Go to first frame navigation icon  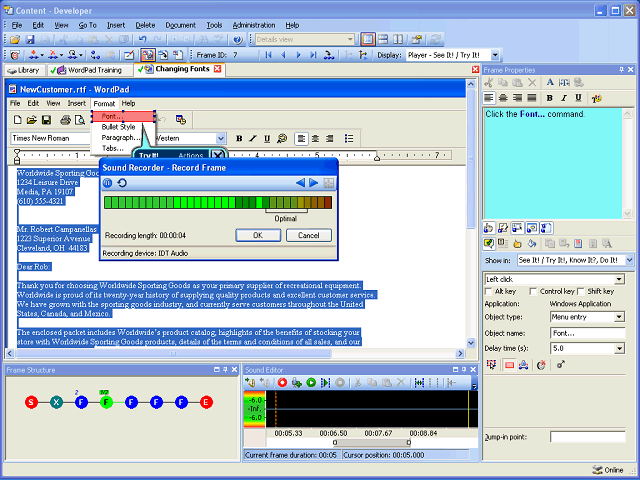[269, 55]
